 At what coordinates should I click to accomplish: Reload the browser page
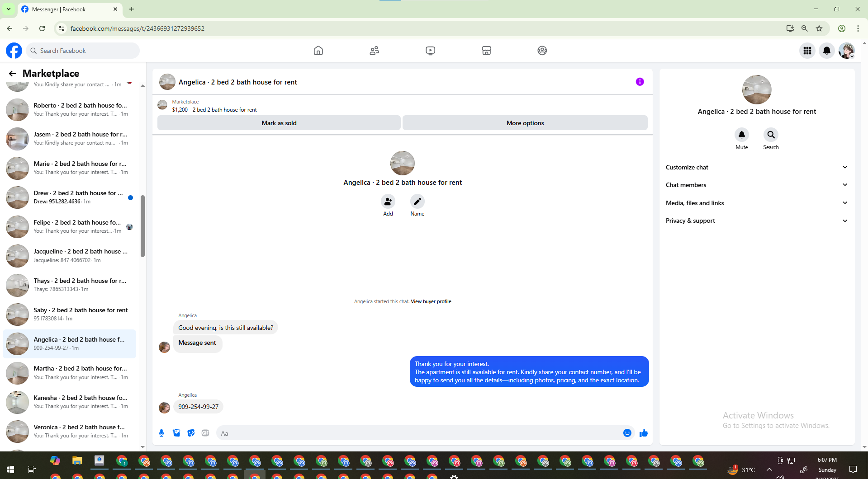(x=42, y=28)
